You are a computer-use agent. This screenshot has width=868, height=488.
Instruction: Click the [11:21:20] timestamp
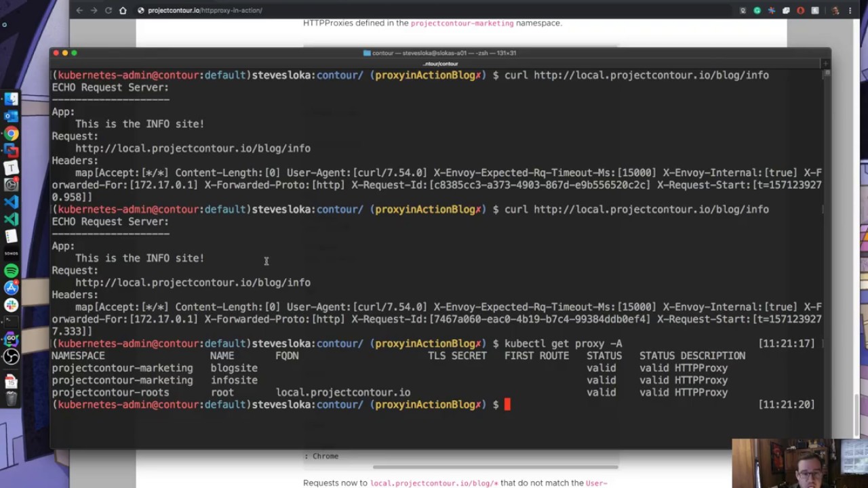click(787, 405)
